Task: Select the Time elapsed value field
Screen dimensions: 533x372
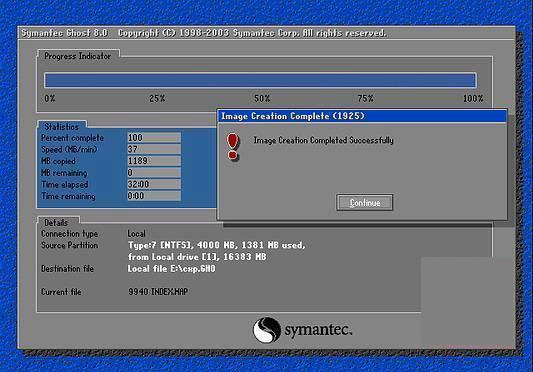Action: coord(154,184)
